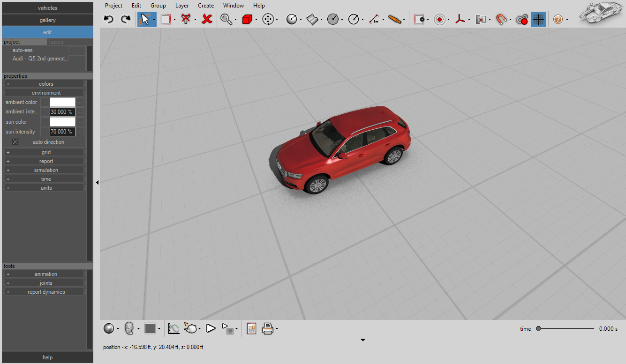
Task: Click the orange question mark help icon
Action: (558, 19)
